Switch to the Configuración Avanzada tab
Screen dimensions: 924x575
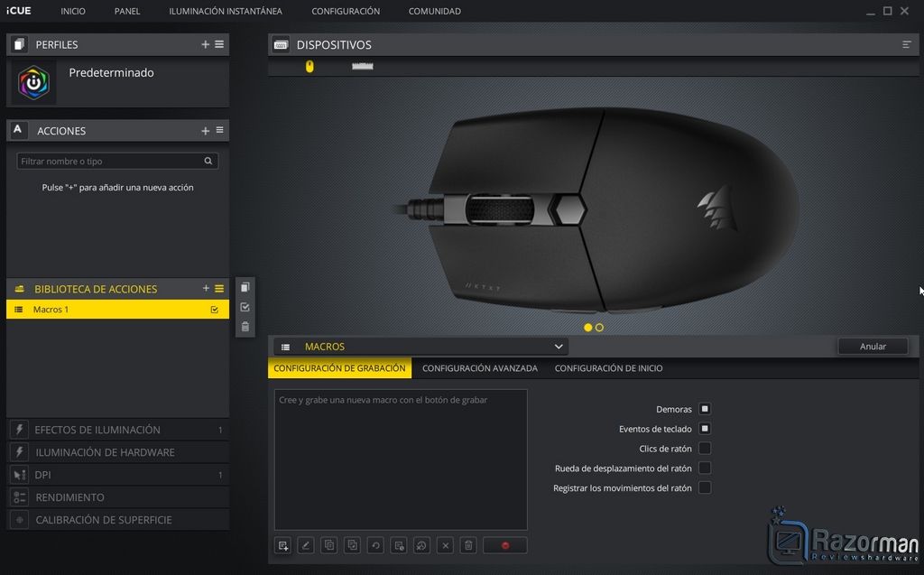tap(480, 368)
